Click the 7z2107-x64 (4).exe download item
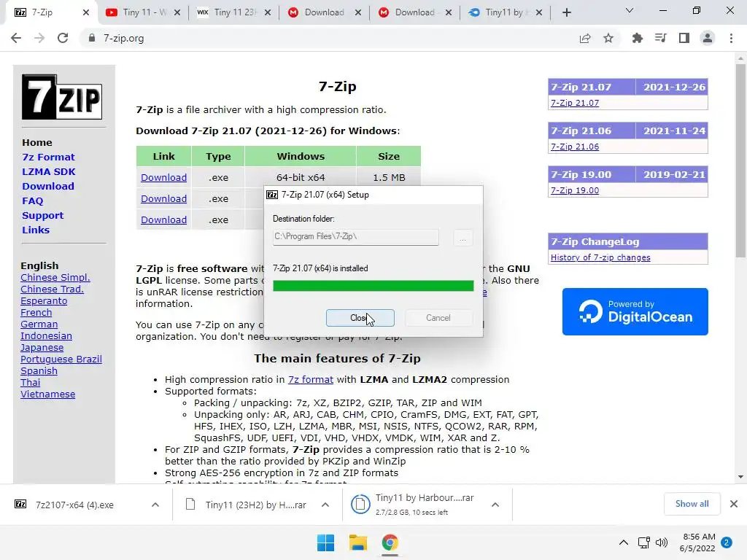The height and width of the screenshot is (560, 747). (75, 505)
